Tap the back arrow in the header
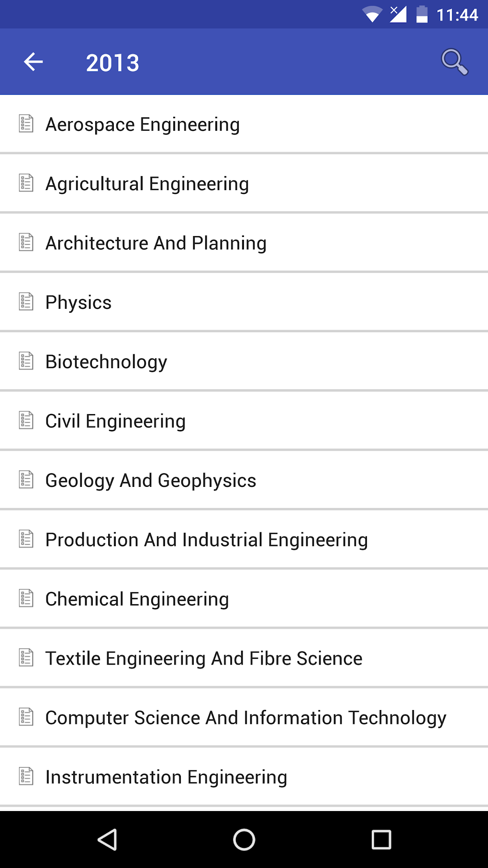Viewport: 488px width, 868px height. click(x=33, y=62)
